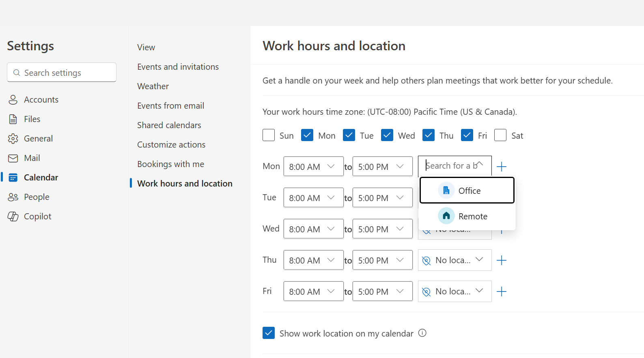Open the Weather settings page
The image size is (644, 358).
click(x=153, y=86)
